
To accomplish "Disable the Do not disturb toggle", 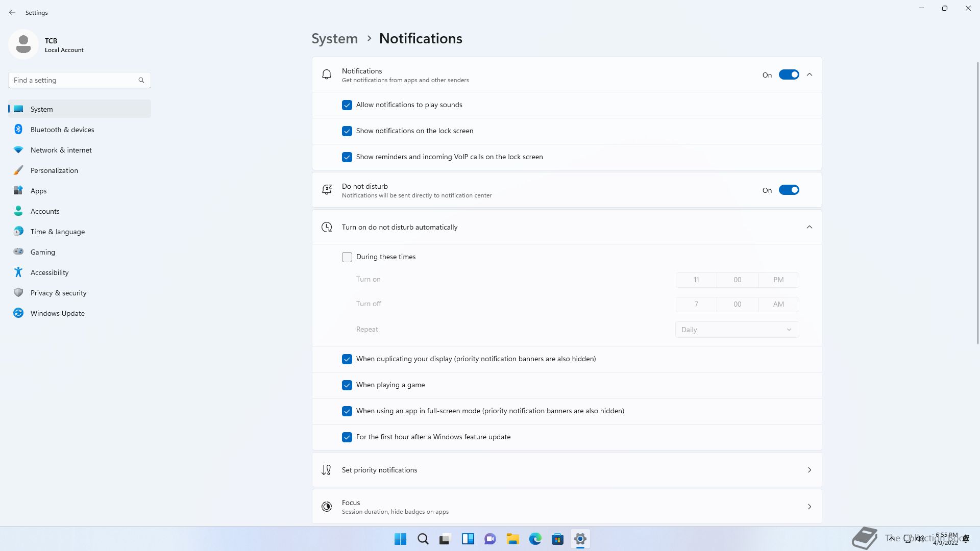I will click(x=789, y=190).
